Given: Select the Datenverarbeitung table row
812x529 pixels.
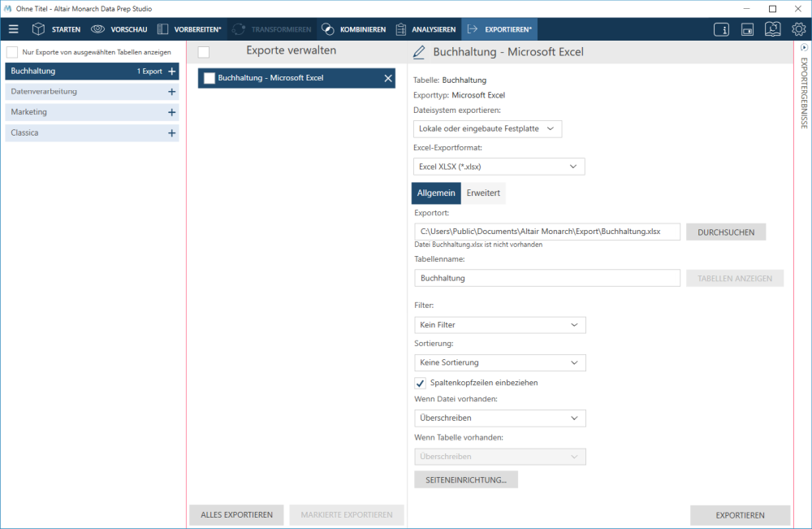Looking at the screenshot, I should [x=93, y=92].
